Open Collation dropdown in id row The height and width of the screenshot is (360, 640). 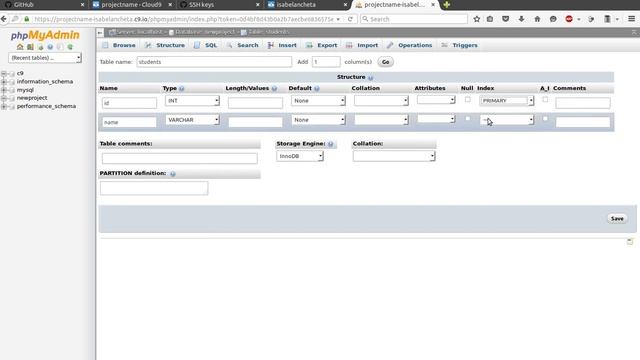381,100
